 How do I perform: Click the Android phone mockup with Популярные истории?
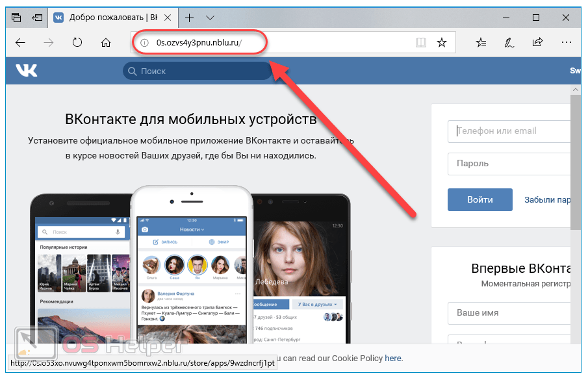[x=81, y=269]
